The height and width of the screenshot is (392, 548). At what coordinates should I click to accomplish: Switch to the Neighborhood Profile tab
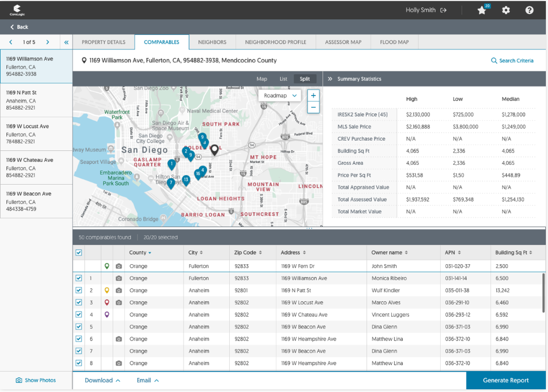click(275, 42)
